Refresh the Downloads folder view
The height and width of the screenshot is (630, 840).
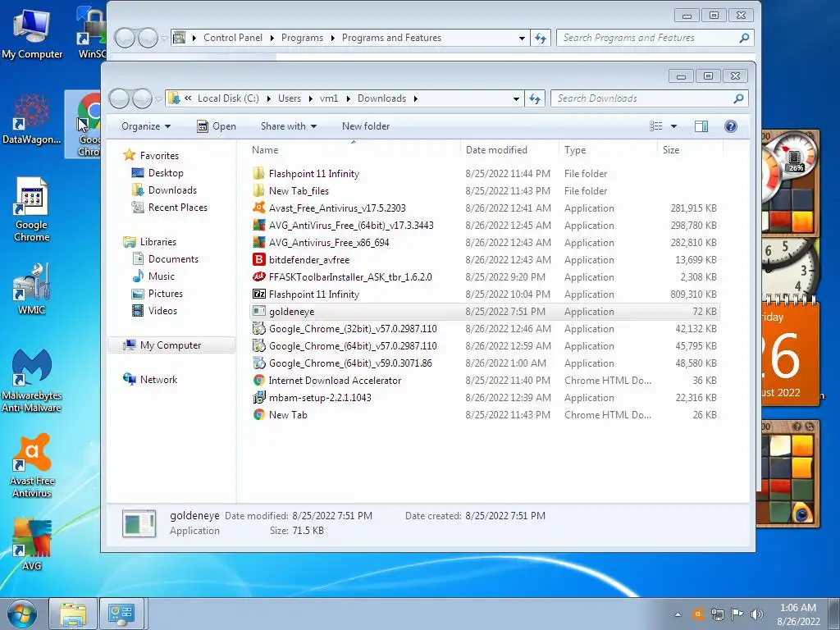pos(535,98)
